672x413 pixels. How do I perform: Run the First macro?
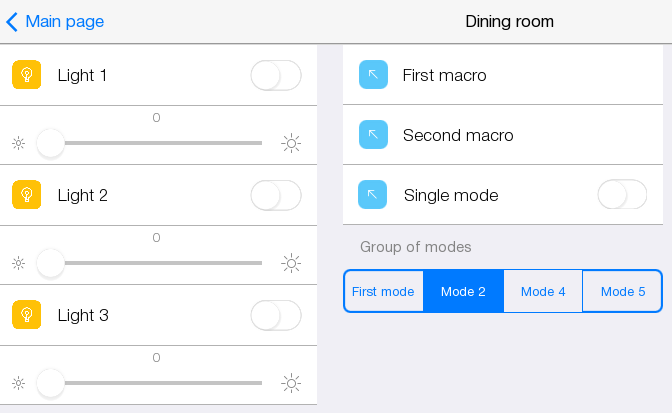pyautogui.click(x=444, y=75)
